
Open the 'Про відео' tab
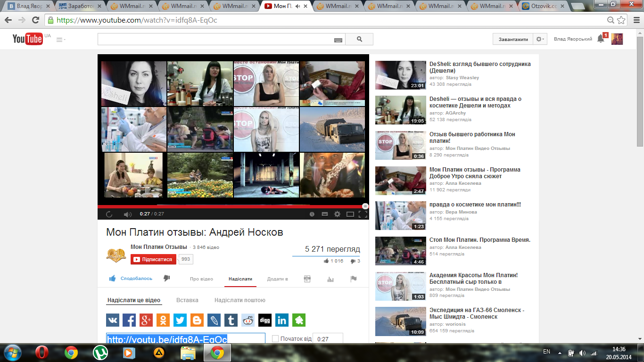click(201, 279)
